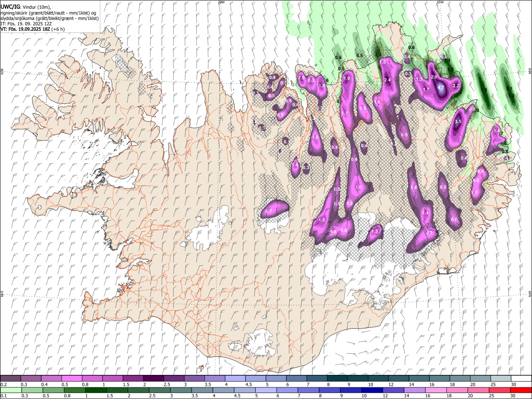Select the 3.5 value inside the purple snow band
The width and height of the screenshot is (532, 399).
[x=458, y=121]
